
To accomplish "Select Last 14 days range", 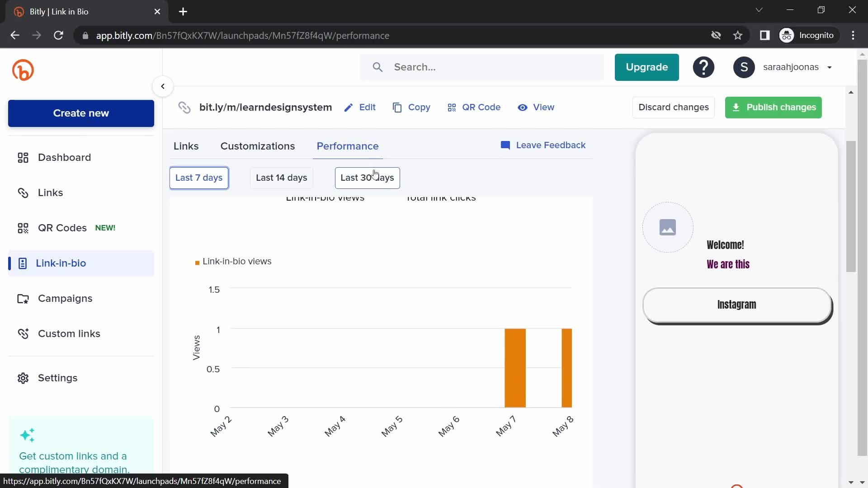I will (x=281, y=178).
